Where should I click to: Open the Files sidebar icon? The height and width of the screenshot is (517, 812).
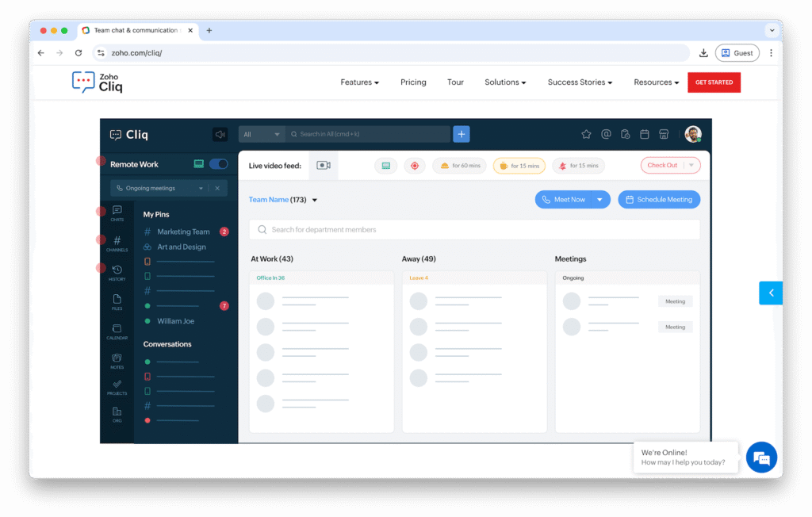click(117, 301)
